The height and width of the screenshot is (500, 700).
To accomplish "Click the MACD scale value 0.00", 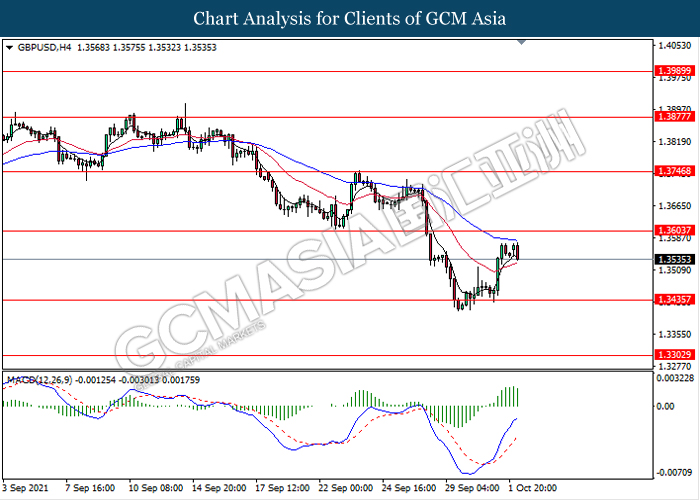I will pyautogui.click(x=665, y=406).
